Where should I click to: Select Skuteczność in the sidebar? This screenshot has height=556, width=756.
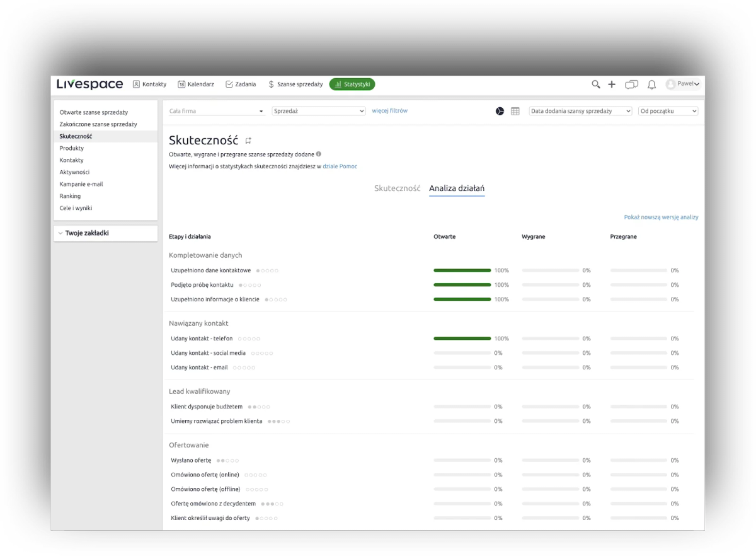[x=105, y=136]
